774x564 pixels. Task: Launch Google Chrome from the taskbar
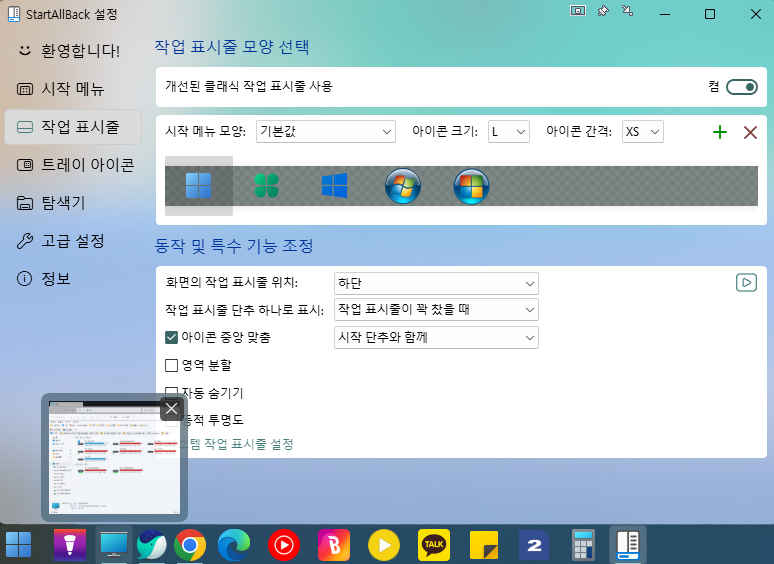(190, 545)
